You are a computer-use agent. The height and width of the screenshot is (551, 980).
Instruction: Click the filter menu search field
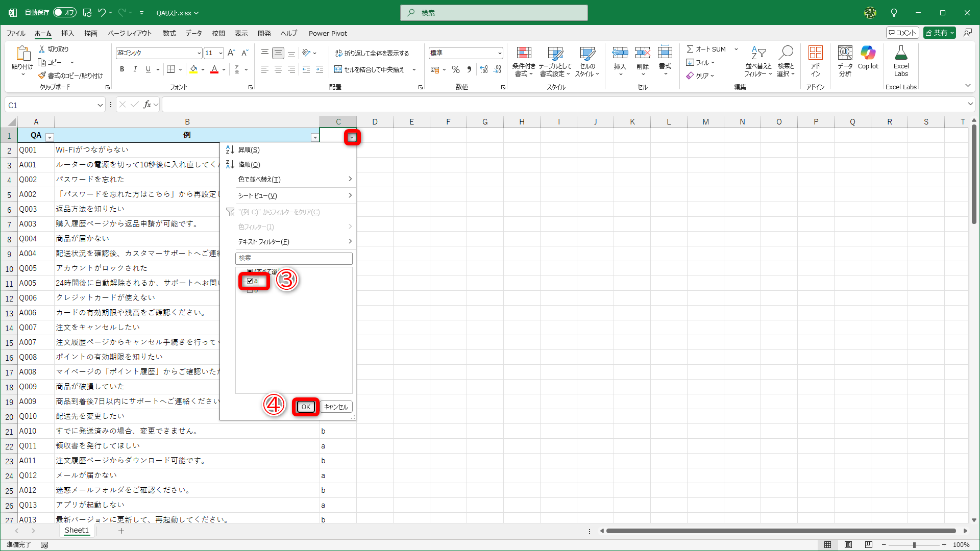point(293,258)
